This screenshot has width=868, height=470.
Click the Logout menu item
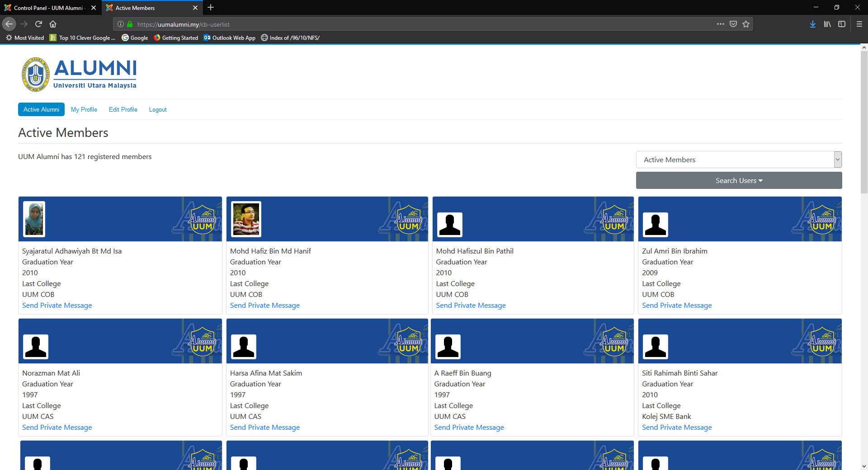pyautogui.click(x=158, y=109)
